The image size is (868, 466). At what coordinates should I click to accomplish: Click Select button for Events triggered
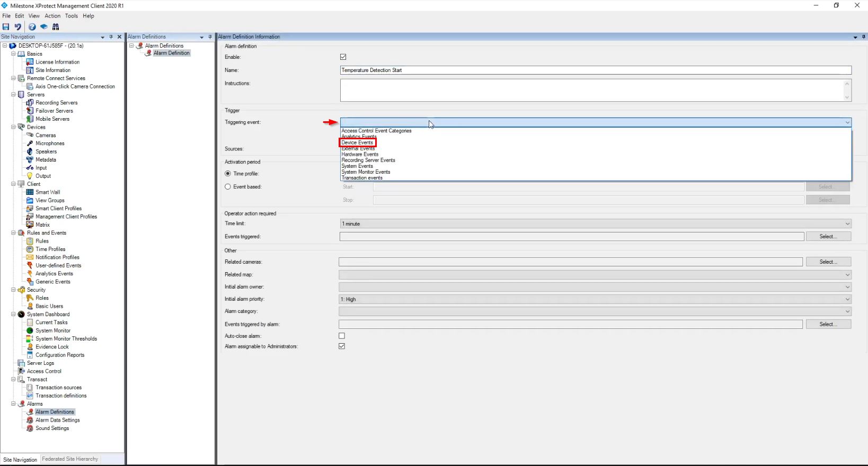(x=828, y=237)
